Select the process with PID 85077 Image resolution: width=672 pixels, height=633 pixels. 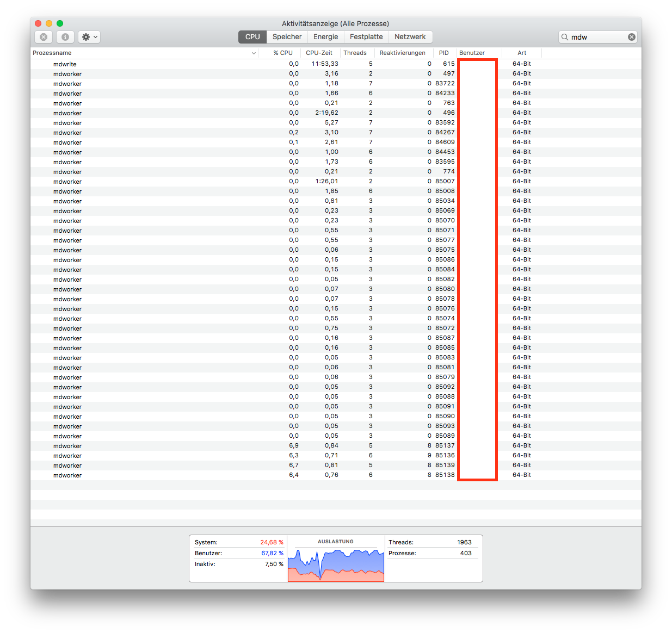point(336,240)
